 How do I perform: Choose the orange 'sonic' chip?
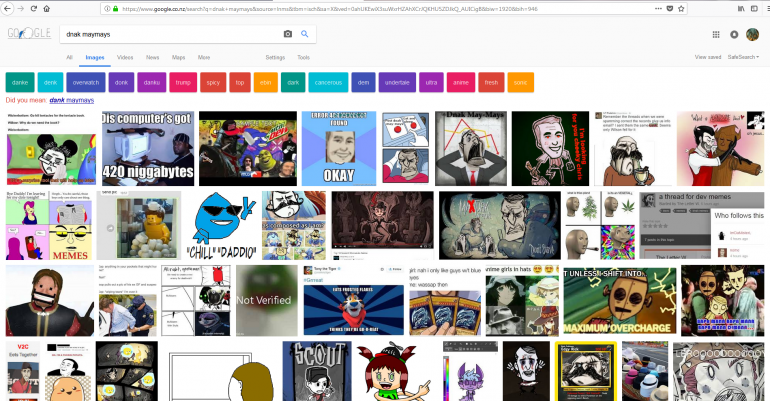coord(521,82)
